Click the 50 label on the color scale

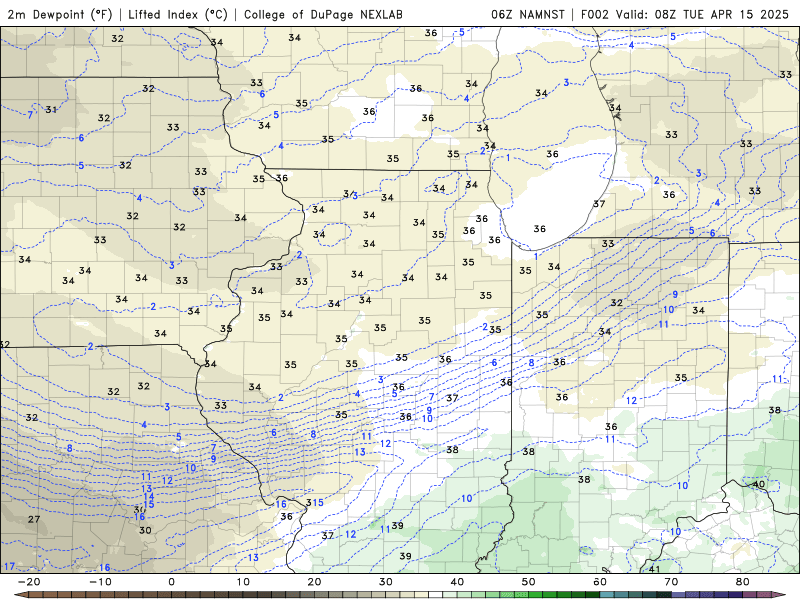tap(529, 582)
